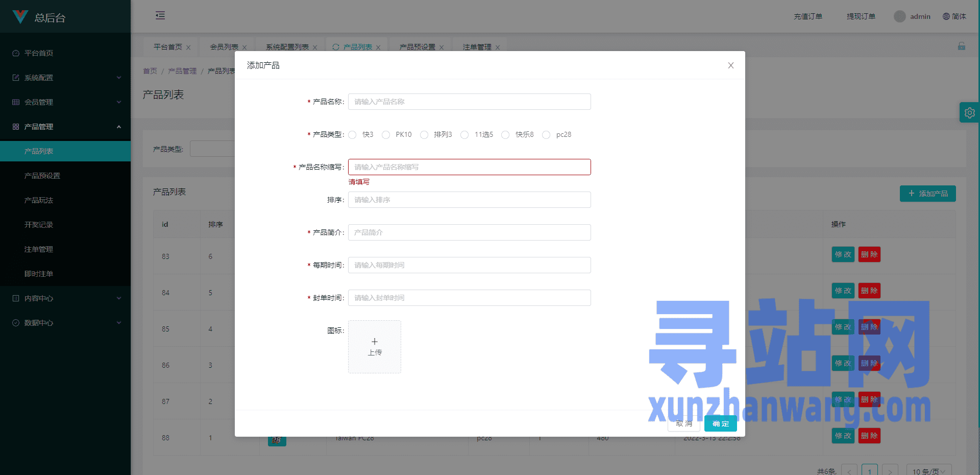Click 取消 to cancel dialog
The width and height of the screenshot is (980, 475).
click(684, 423)
